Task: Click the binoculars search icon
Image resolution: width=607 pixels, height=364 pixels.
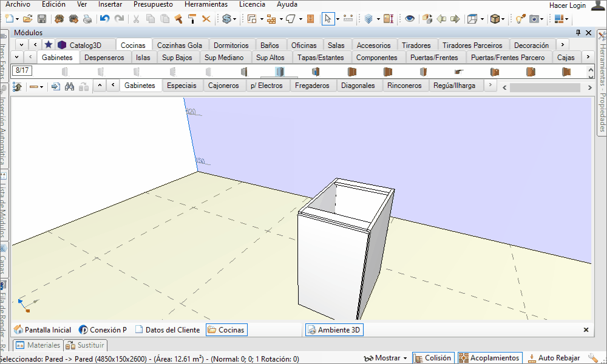Action: pos(69,87)
